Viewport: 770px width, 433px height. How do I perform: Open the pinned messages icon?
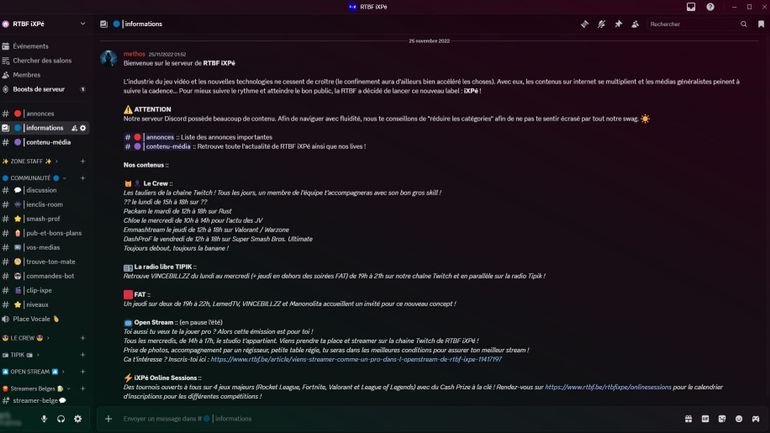[x=618, y=24]
